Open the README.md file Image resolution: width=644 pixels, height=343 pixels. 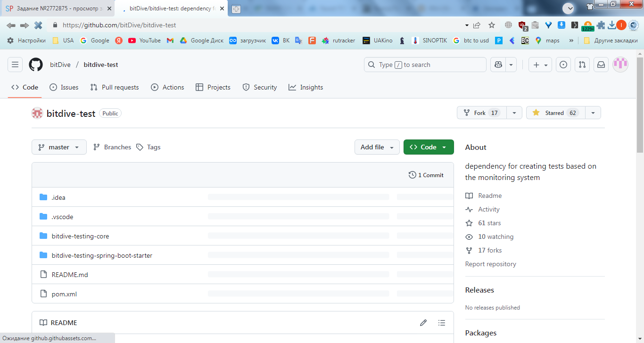pos(70,275)
